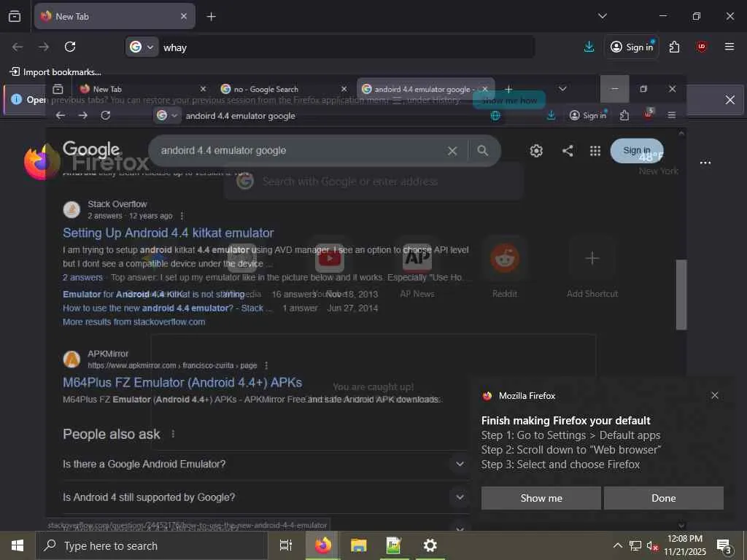The height and width of the screenshot is (560, 747).
Task: Open Windows Start menu
Action: point(18,545)
